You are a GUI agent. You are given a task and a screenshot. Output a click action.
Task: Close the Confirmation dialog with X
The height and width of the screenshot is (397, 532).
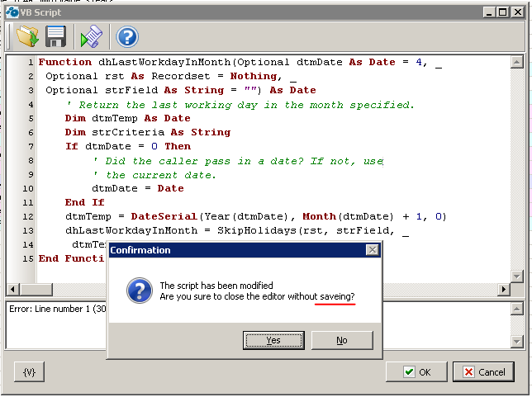[x=373, y=250]
